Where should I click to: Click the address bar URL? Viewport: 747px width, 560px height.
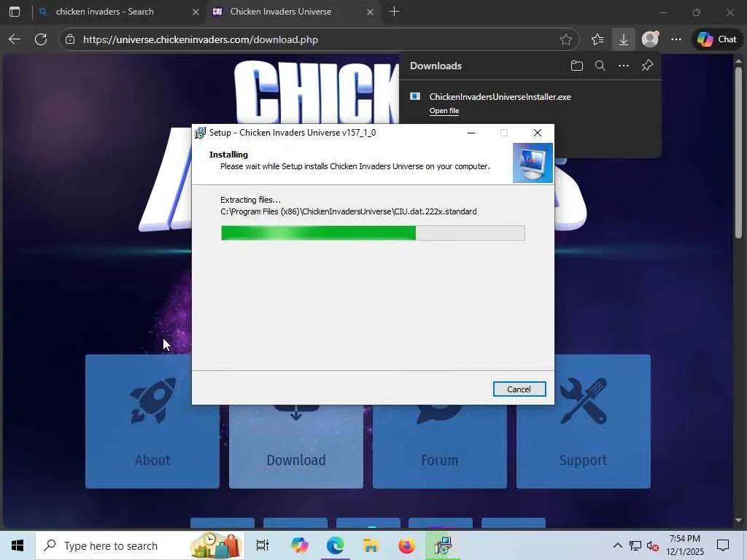201,39
